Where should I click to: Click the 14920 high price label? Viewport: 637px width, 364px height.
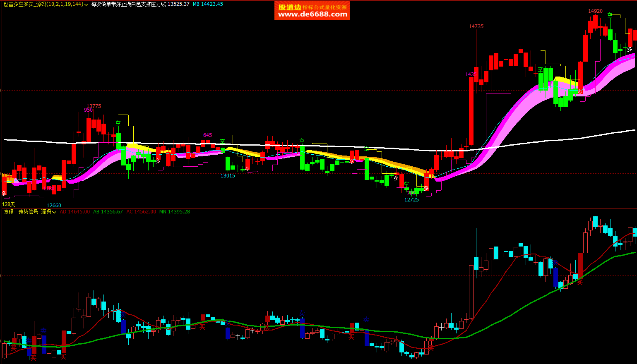coord(595,11)
